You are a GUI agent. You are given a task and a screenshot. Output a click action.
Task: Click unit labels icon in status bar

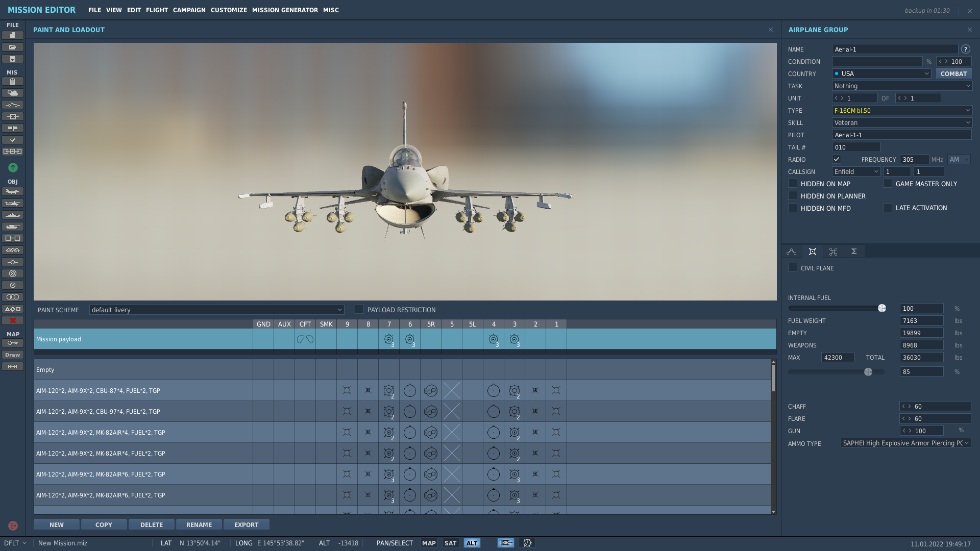point(506,543)
